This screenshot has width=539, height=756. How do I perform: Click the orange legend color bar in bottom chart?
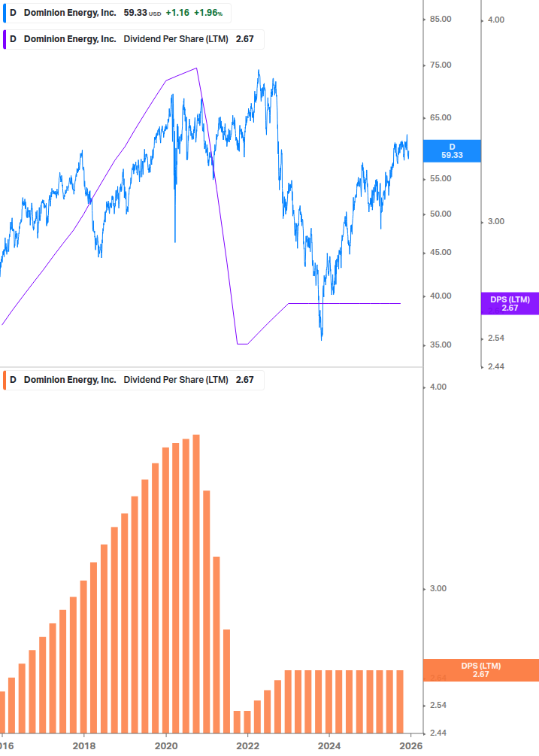(5, 380)
